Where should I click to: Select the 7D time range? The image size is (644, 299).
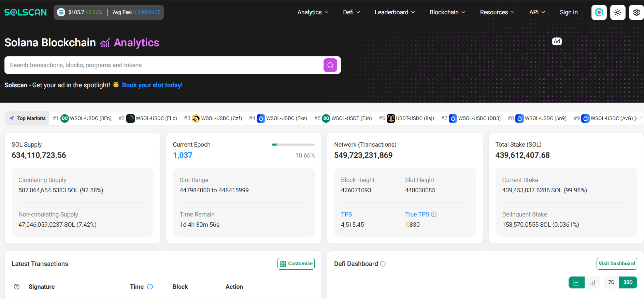pos(611,282)
